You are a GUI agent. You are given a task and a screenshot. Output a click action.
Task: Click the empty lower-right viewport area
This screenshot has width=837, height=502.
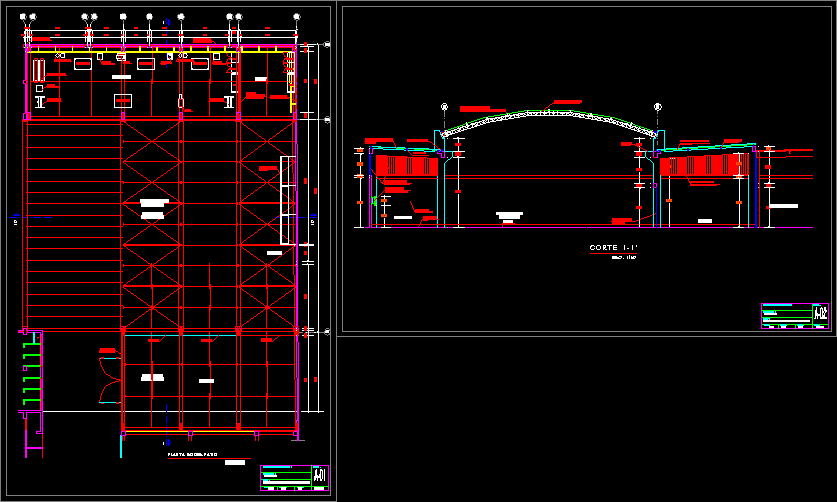pos(586,418)
